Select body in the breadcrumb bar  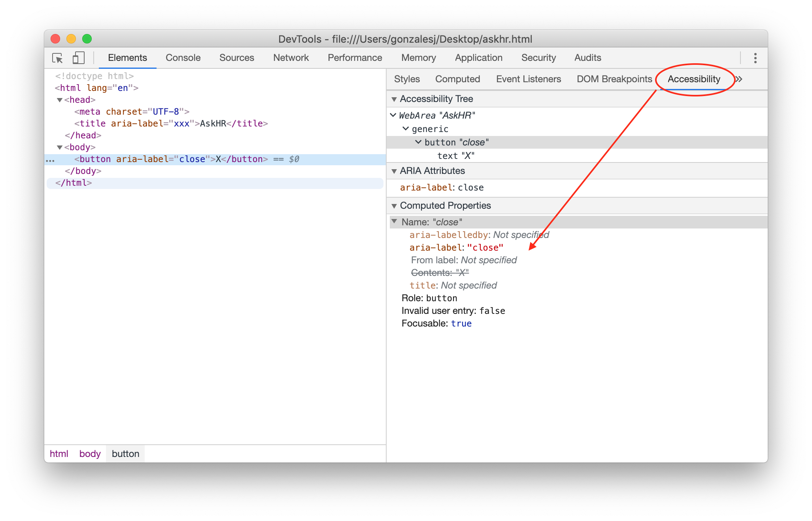[x=90, y=454]
